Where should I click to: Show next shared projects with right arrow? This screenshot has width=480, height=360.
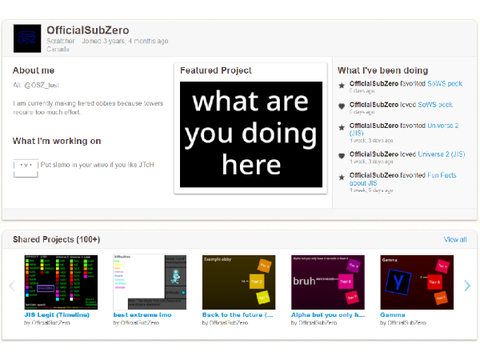click(x=467, y=285)
